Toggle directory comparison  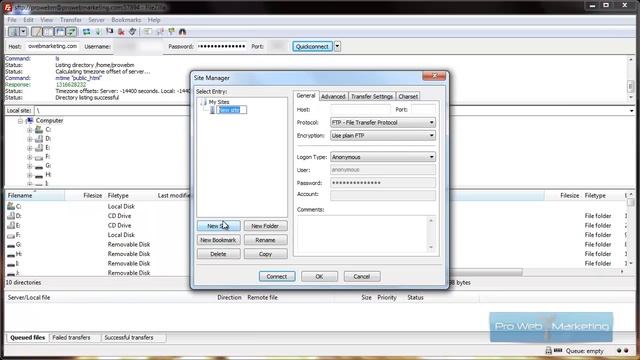pyautogui.click(x=160, y=31)
